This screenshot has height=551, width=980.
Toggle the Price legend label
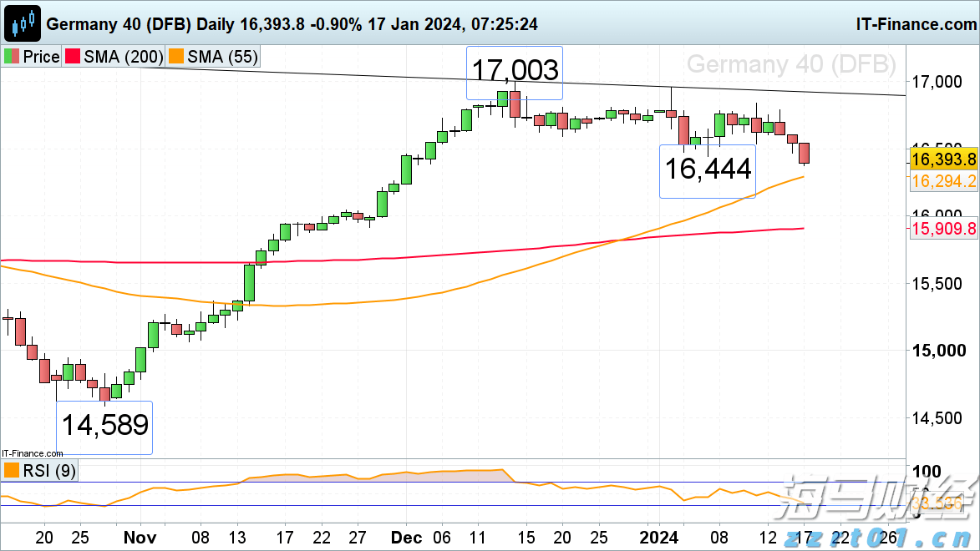[40, 57]
